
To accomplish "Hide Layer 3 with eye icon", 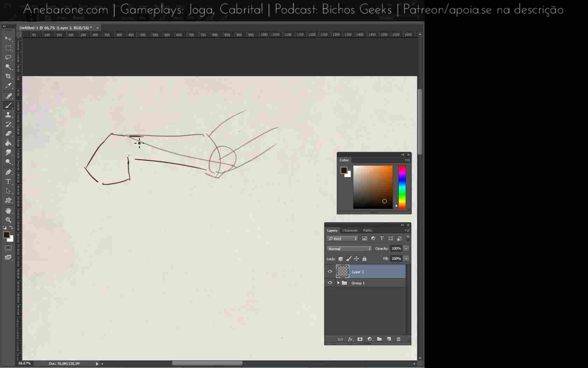I will tap(330, 272).
